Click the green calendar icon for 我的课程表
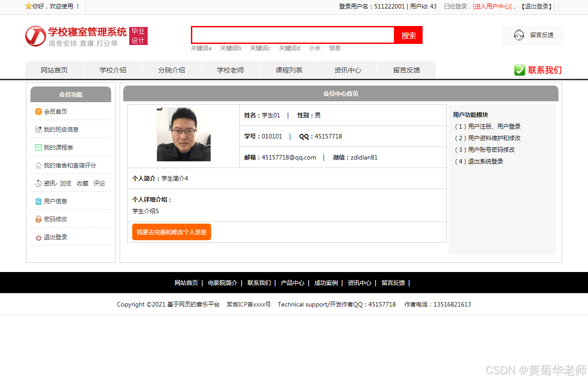588x380 pixels. 39,147
